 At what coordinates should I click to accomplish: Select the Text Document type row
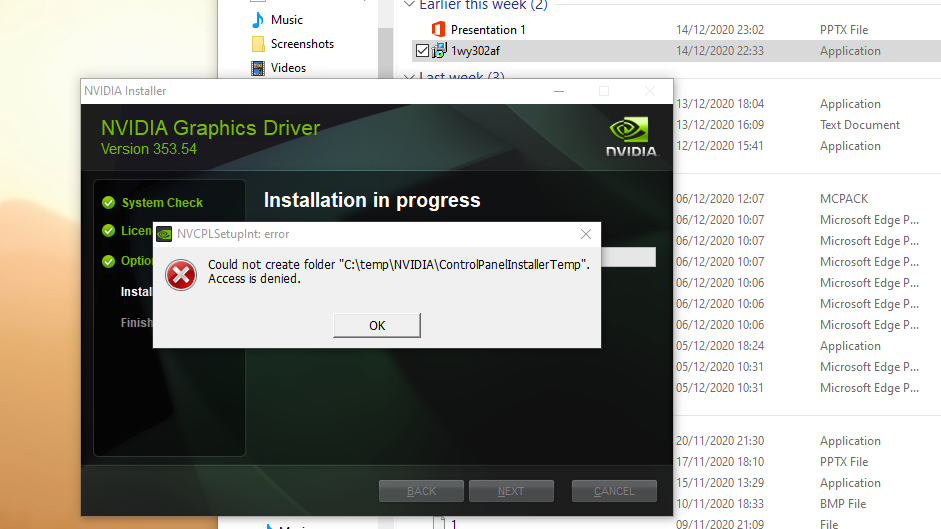click(859, 125)
